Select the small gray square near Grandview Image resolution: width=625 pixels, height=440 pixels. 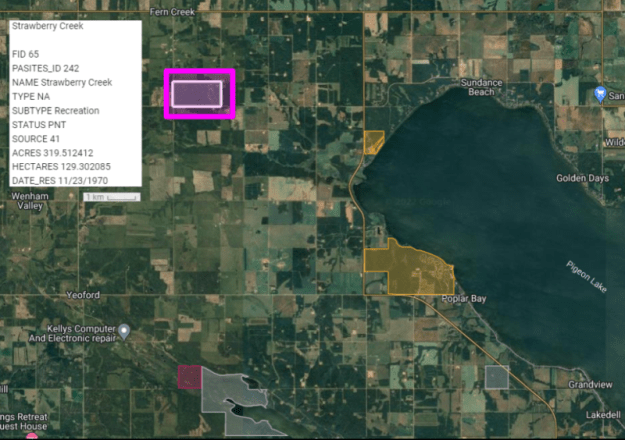[x=497, y=377]
